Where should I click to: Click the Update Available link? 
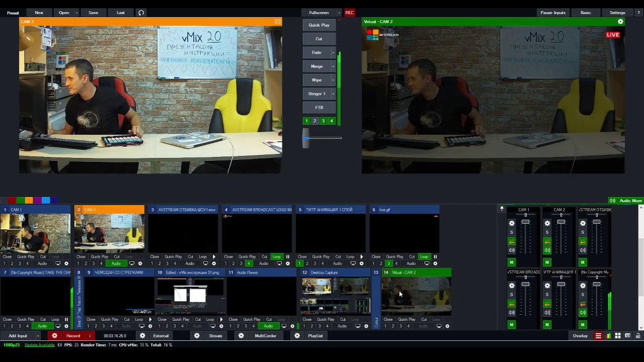click(x=40, y=345)
